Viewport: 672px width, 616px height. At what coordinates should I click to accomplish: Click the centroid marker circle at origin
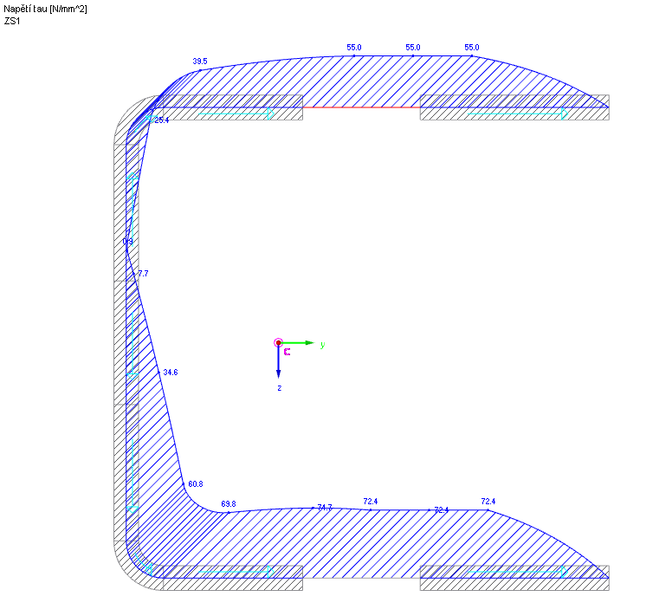[x=278, y=343]
